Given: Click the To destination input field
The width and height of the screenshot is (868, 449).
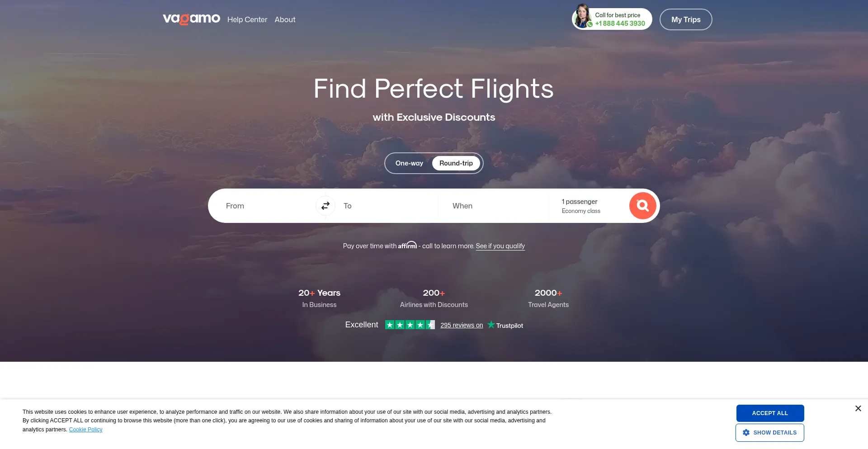Looking at the screenshot, I should pos(387,206).
